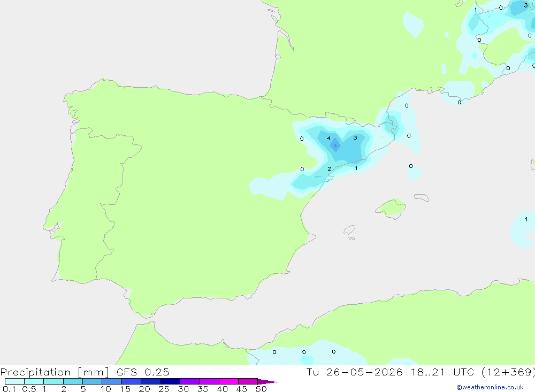Click the legend label '45'
The image size is (535, 392).
(x=242, y=389)
